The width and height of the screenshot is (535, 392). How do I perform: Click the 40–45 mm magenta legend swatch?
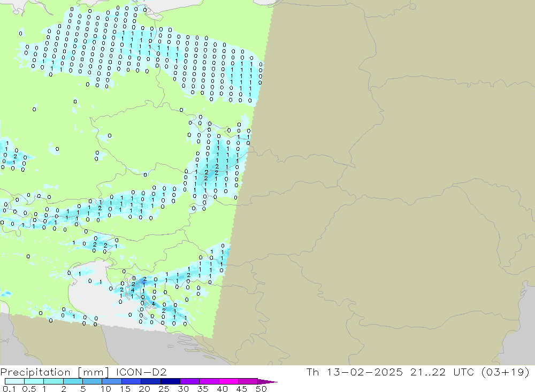pyautogui.click(x=228, y=381)
